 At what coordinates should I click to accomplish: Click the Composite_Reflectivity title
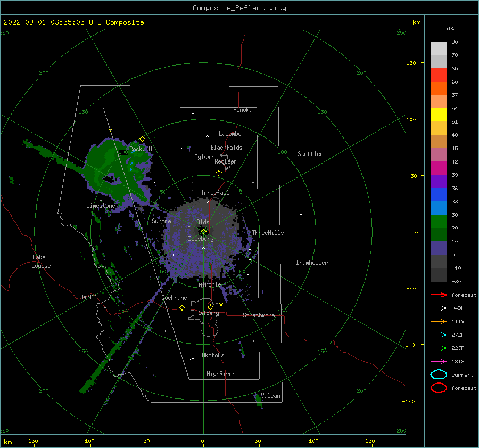pyautogui.click(x=240, y=8)
